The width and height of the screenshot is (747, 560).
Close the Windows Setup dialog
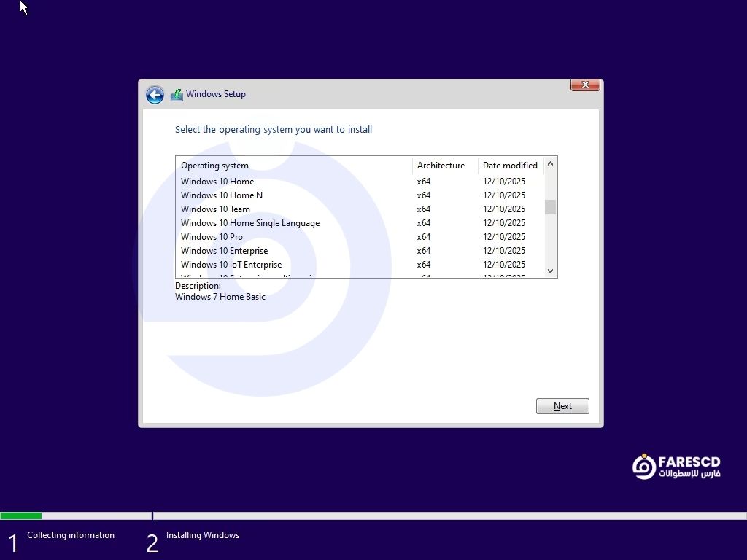point(584,85)
